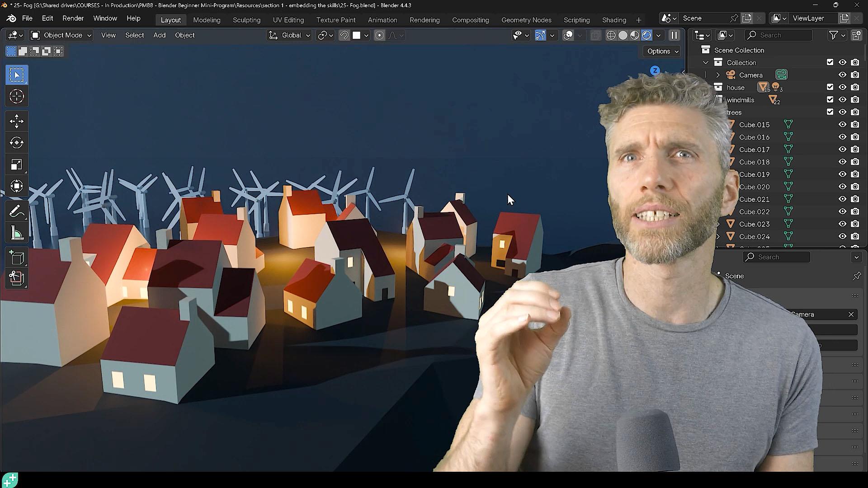The width and height of the screenshot is (868, 488).
Task: Select the Move tool in the toolbar
Action: pos(17,121)
